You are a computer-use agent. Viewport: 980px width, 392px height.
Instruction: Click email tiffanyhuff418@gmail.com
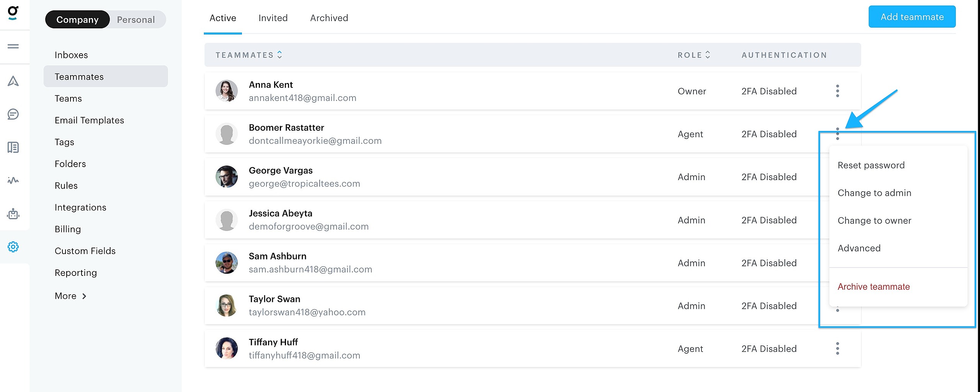304,355
